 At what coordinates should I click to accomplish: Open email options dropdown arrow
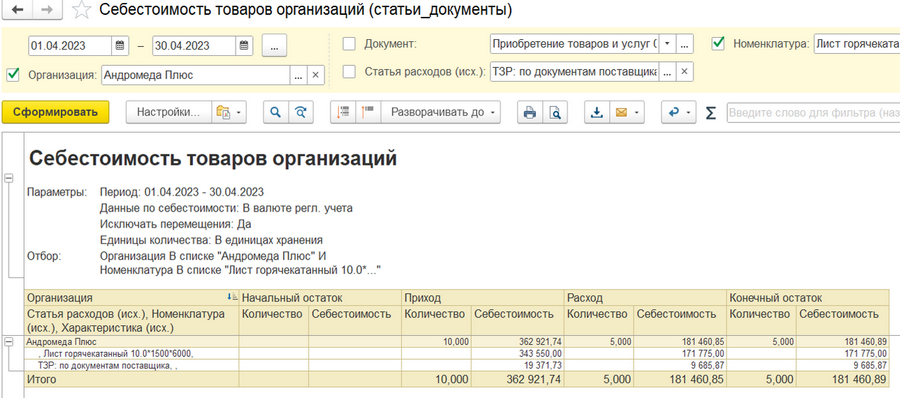click(637, 113)
